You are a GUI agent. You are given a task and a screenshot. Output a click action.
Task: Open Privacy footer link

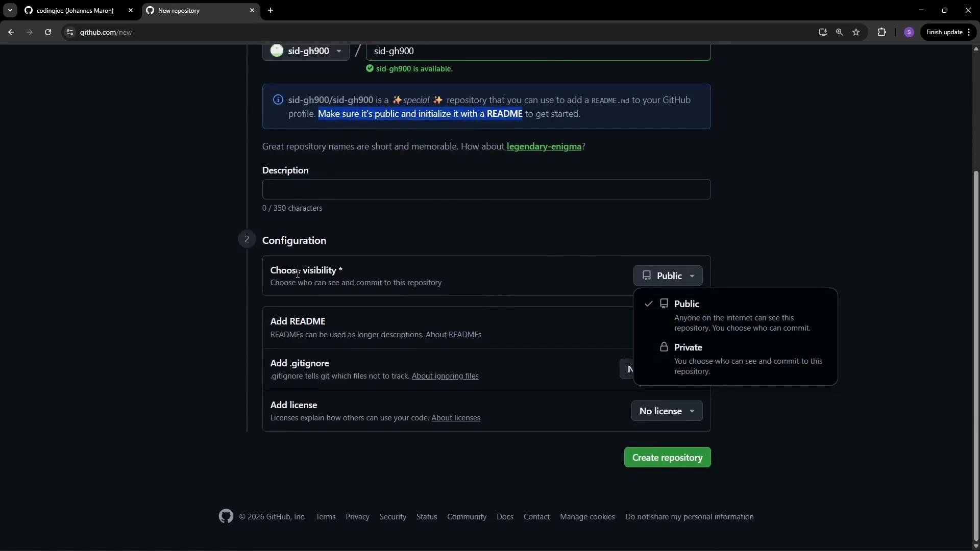click(357, 517)
